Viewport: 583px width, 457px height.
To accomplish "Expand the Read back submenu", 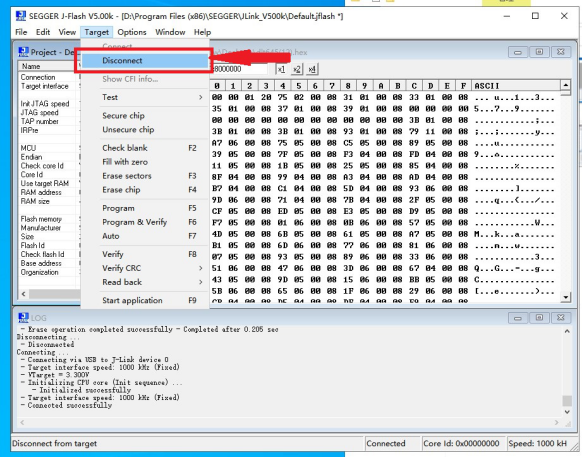I will click(145, 282).
